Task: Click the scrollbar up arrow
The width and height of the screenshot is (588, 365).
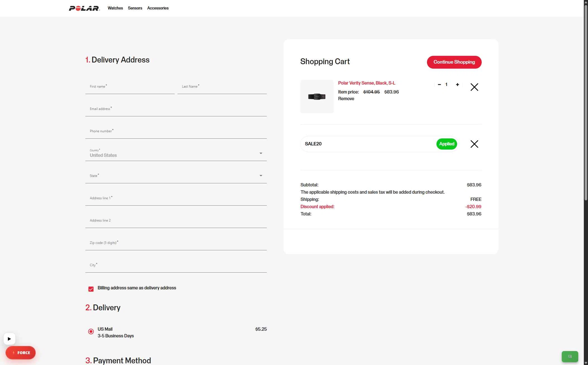Action: pos(586,2)
